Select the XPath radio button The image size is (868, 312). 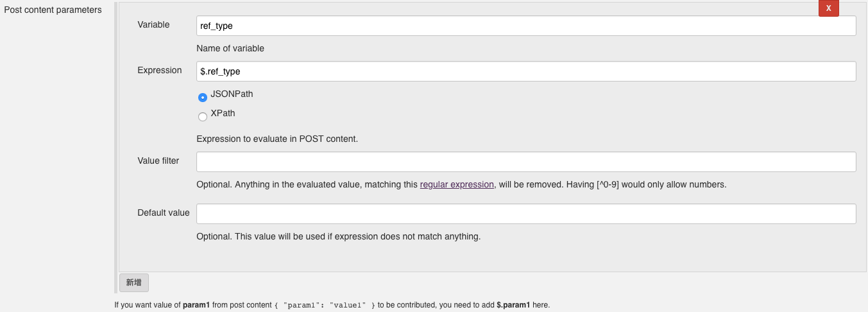[203, 117]
